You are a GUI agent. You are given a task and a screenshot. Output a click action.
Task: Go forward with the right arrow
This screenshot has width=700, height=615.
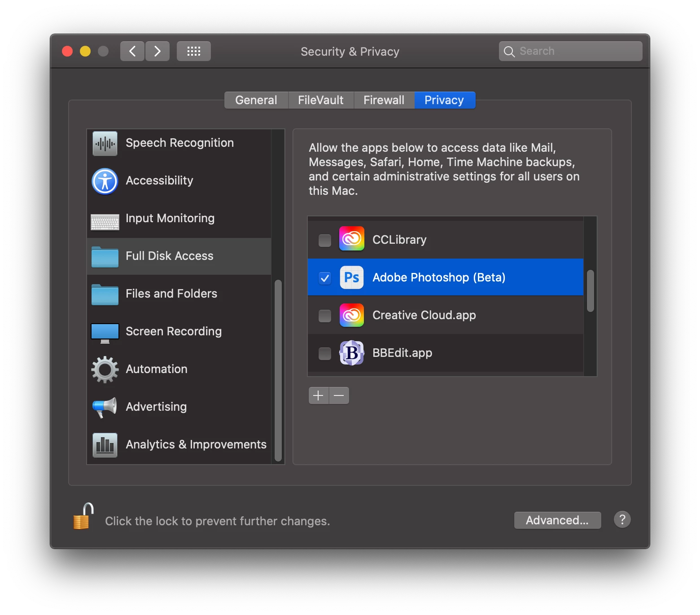157,51
